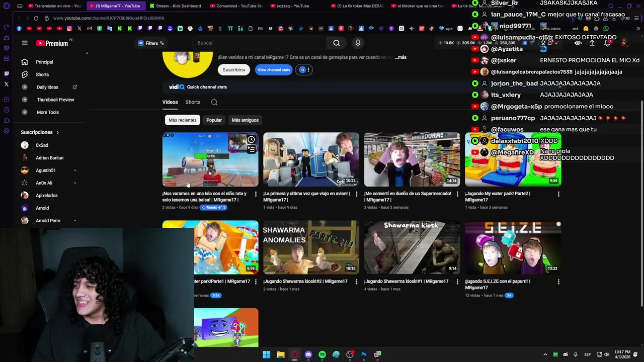Screen dimensions: 644x362
Task: Open options for 'Nos varamos en una isla' video
Action: click(x=255, y=194)
